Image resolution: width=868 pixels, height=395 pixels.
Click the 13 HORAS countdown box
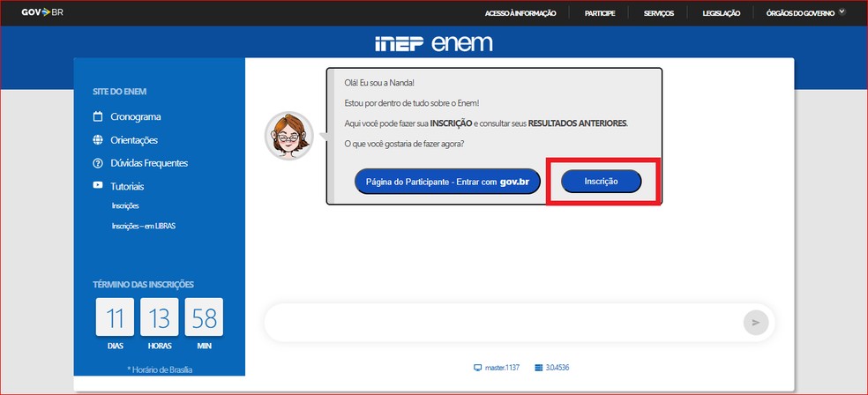pos(160,317)
